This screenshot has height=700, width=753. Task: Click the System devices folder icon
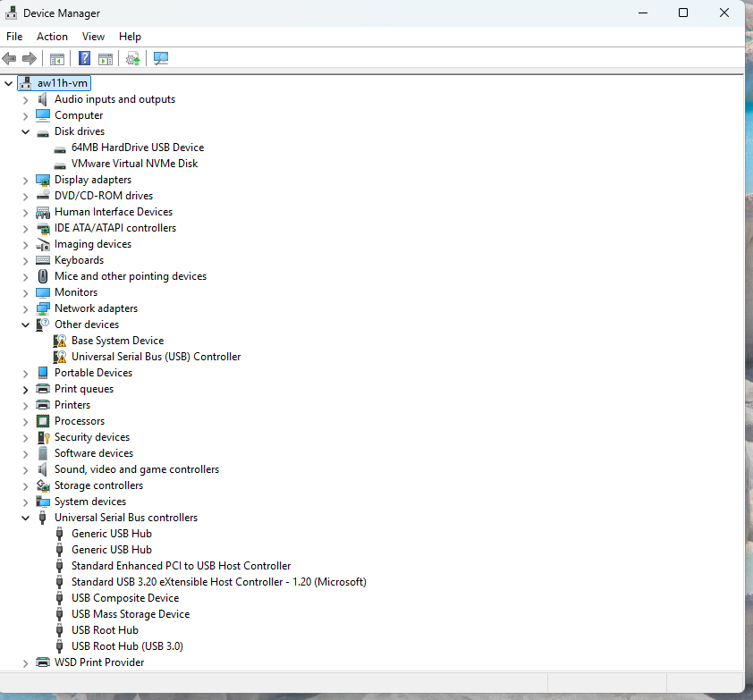click(43, 502)
